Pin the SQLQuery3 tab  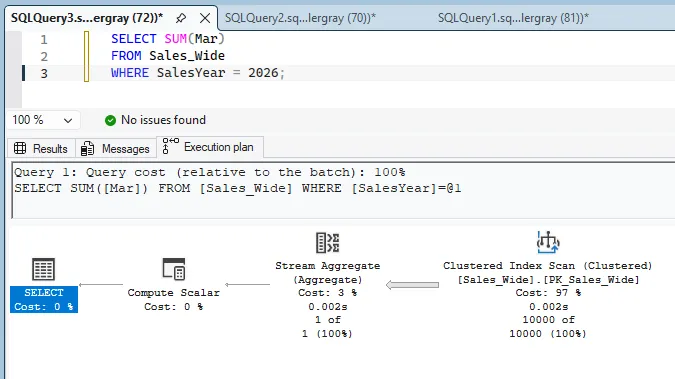coord(181,18)
